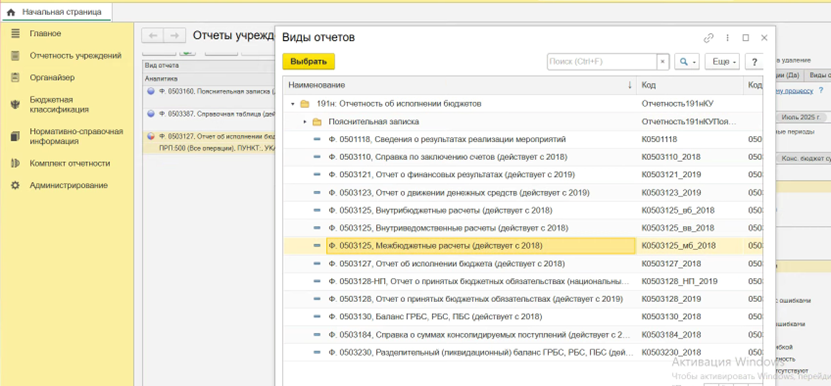Open Администрирование in the sidebar
The image size is (831, 386).
[68, 186]
